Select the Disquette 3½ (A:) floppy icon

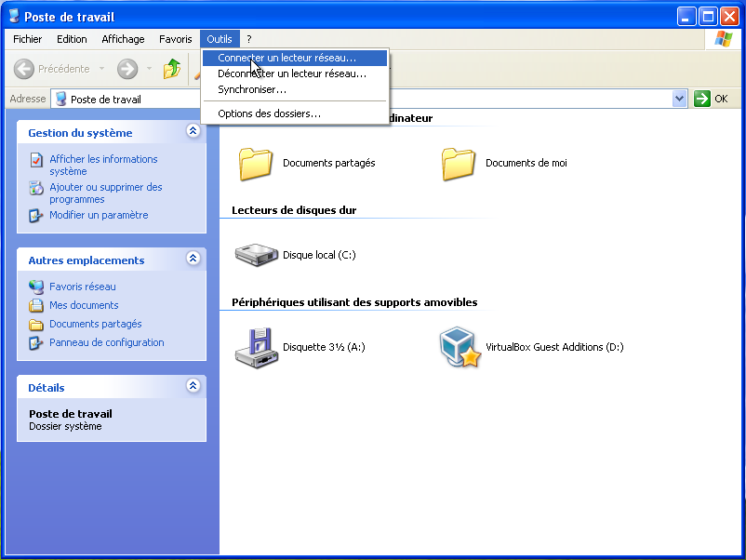[x=256, y=348]
